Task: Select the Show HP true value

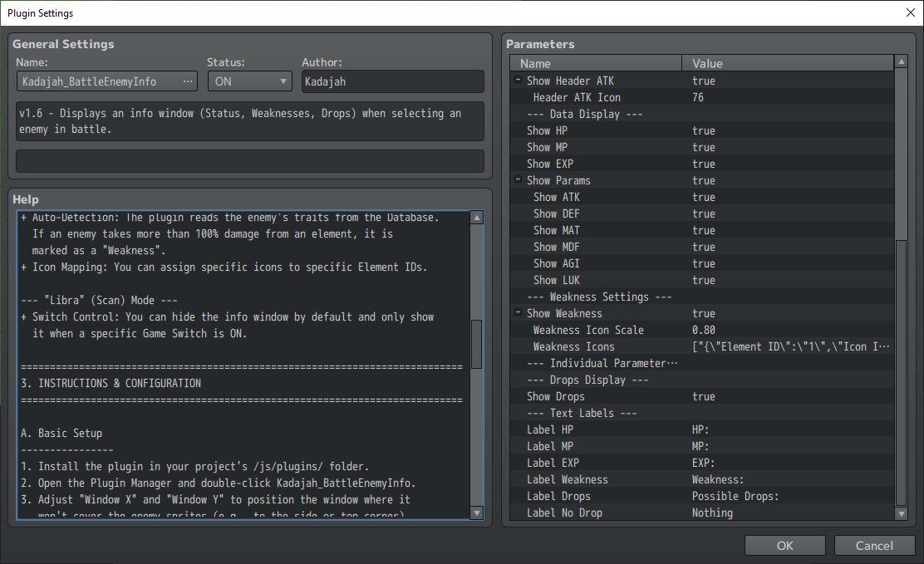Action: coord(704,131)
